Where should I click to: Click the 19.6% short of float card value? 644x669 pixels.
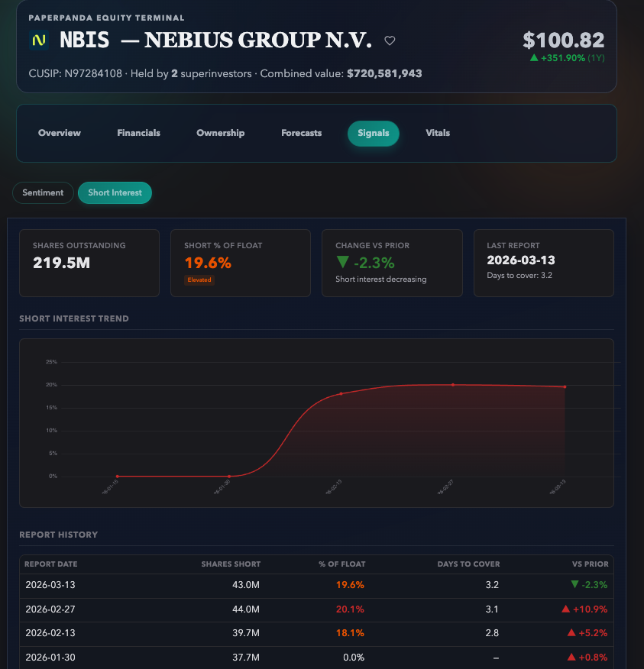click(208, 263)
